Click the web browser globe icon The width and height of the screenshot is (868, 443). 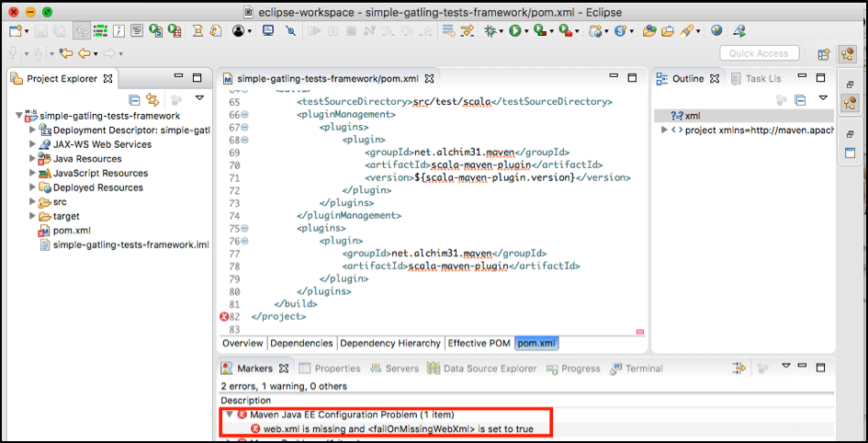click(716, 31)
